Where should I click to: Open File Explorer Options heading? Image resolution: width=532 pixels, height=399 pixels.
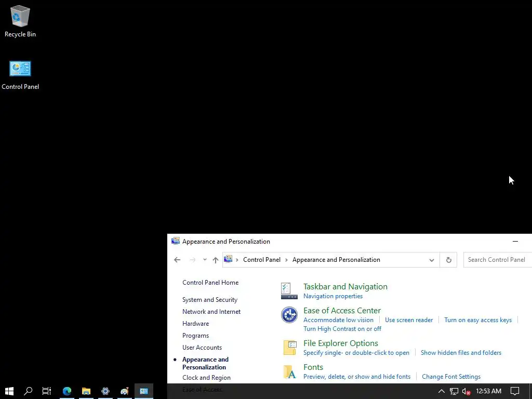[341, 343]
